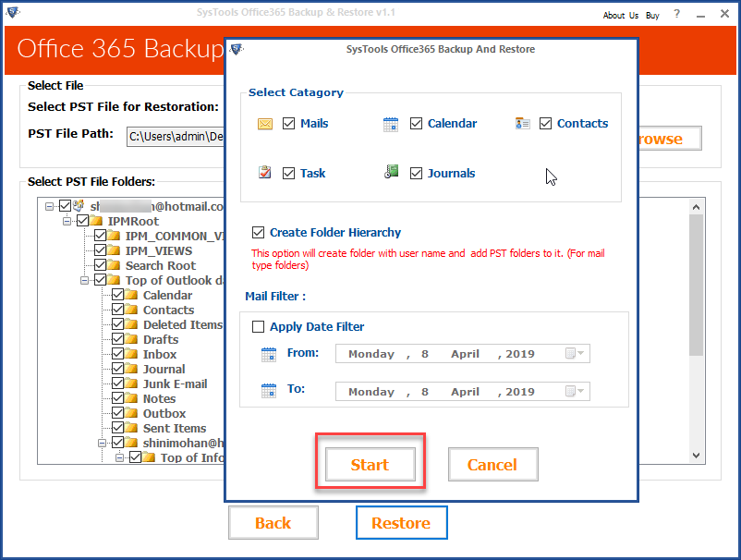Enable the Apply Date Filter checkbox
Image resolution: width=741 pixels, height=560 pixels.
[x=256, y=326]
